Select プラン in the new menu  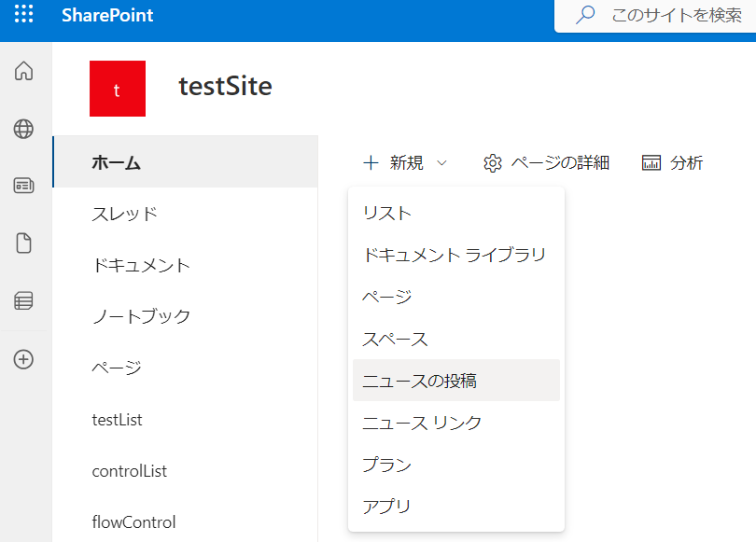coord(387,465)
